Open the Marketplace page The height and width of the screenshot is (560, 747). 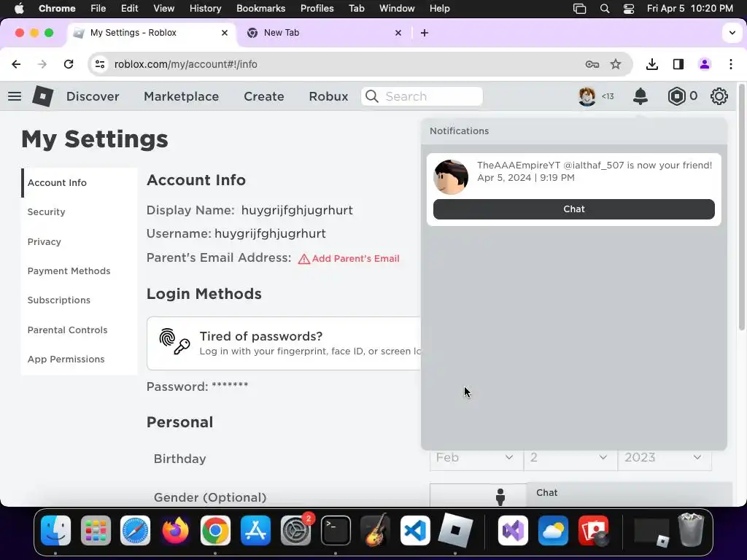181,96
